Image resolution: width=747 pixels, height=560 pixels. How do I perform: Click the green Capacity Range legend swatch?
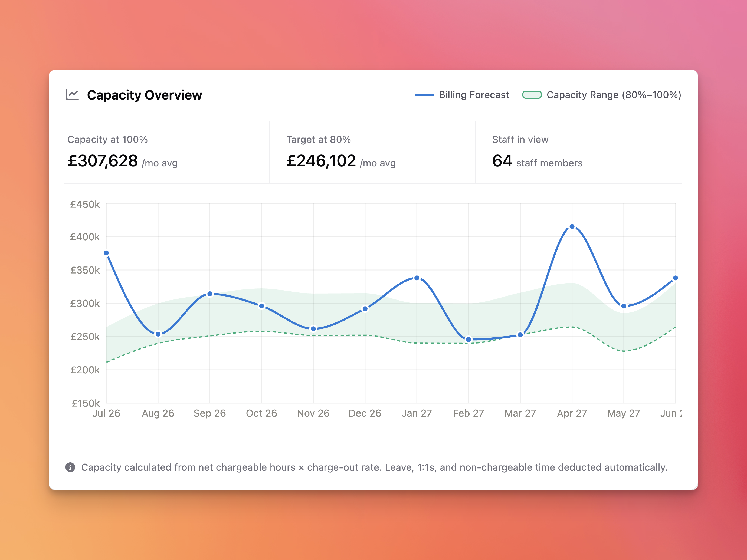tap(532, 95)
